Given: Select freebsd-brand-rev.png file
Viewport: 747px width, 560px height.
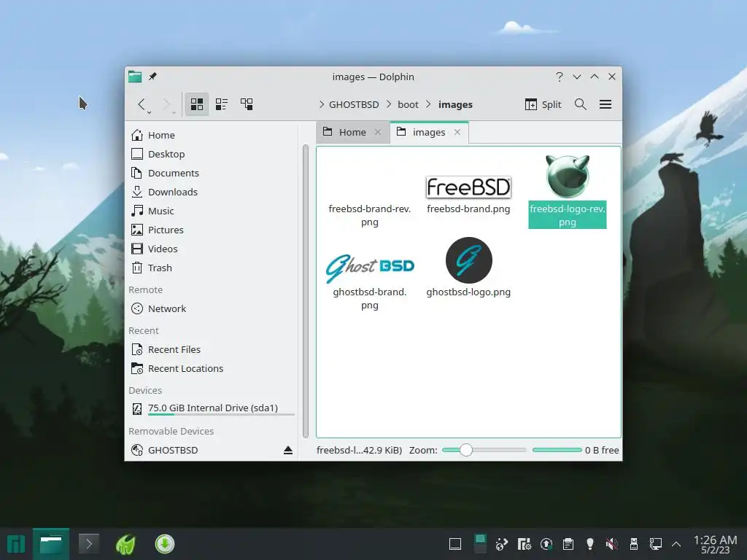Looking at the screenshot, I should tap(370, 215).
